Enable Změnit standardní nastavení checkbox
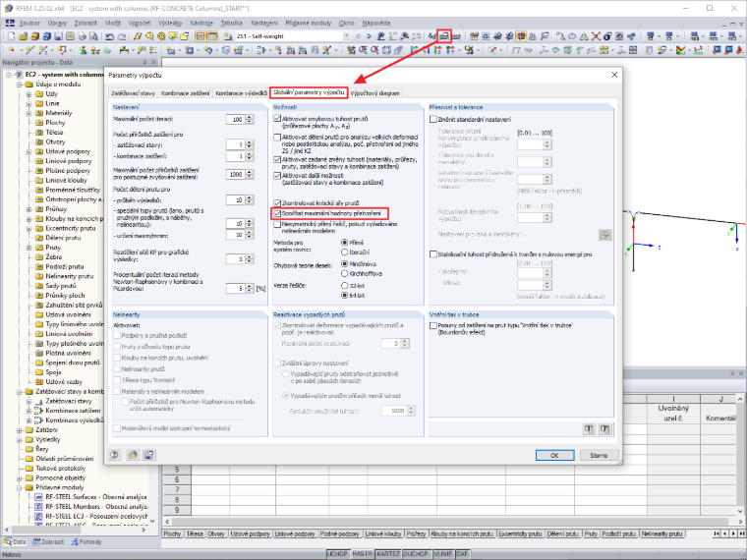This screenshot has height=560, width=747. point(433,119)
